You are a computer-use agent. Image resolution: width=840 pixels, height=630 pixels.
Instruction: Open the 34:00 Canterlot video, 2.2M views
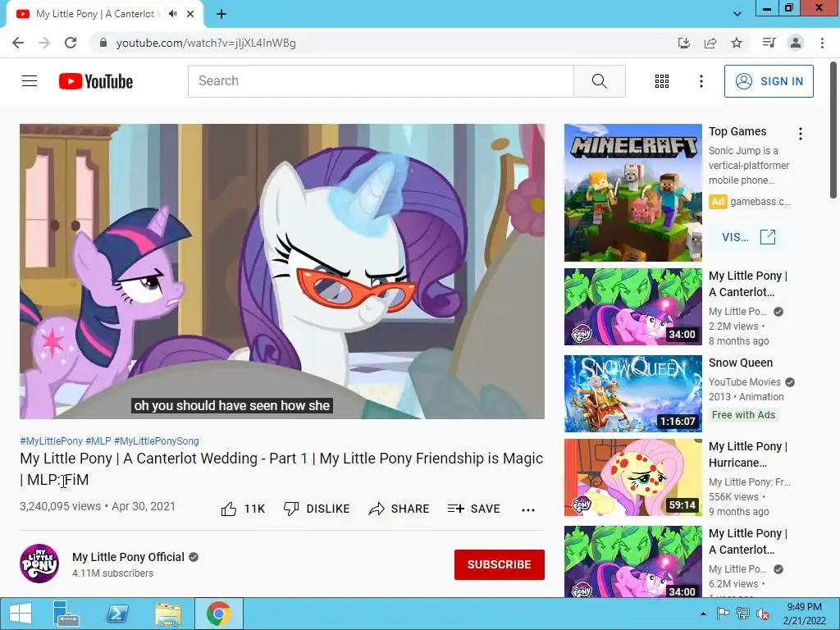pyautogui.click(x=632, y=307)
